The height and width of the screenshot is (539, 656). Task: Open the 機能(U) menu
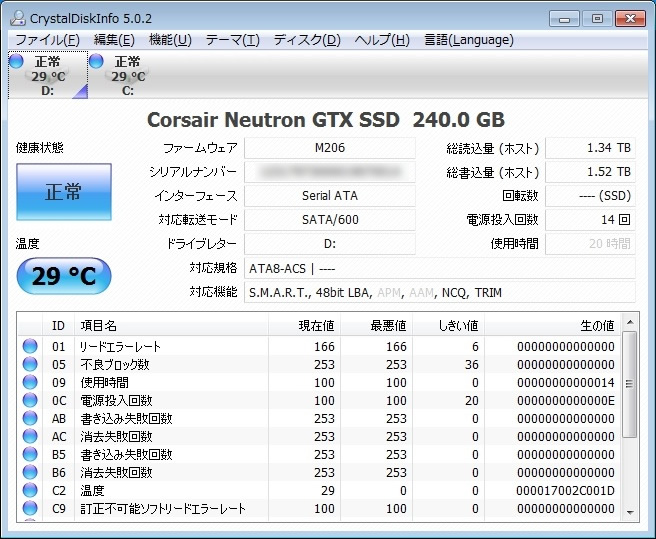[170, 40]
